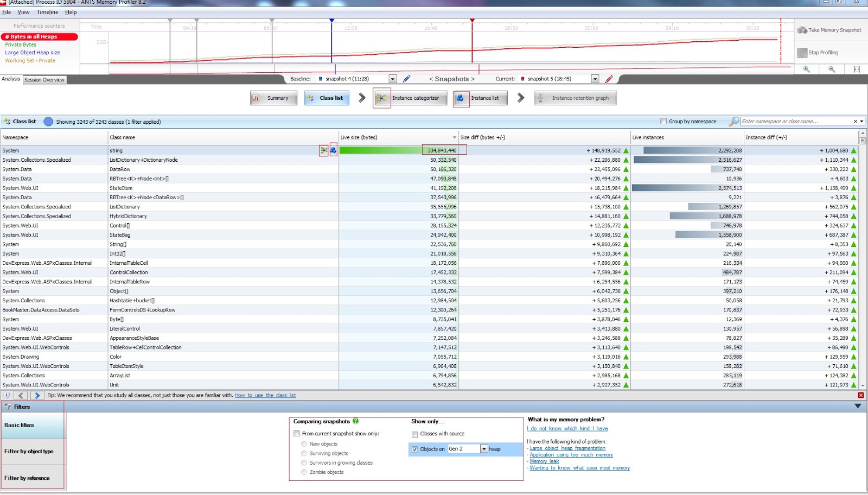The image size is (868, 495).
Task: Check From current snapshot show only
Action: coord(297,434)
